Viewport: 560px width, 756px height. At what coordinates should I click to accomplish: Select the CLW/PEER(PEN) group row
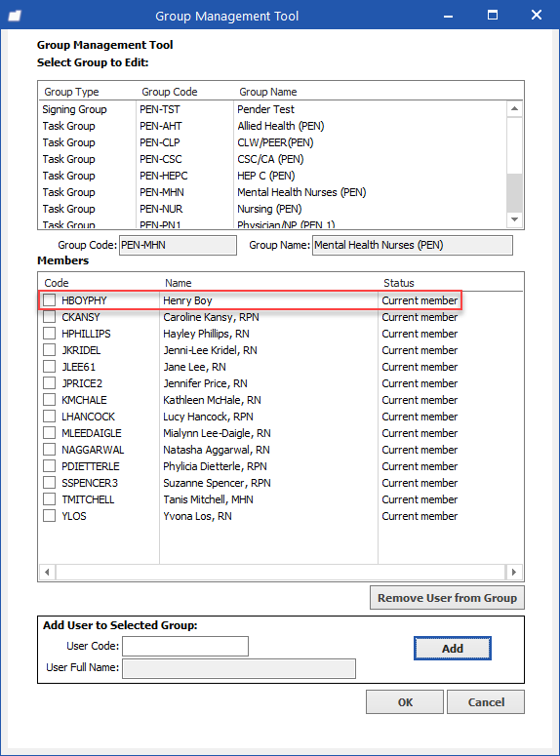[x=272, y=142]
